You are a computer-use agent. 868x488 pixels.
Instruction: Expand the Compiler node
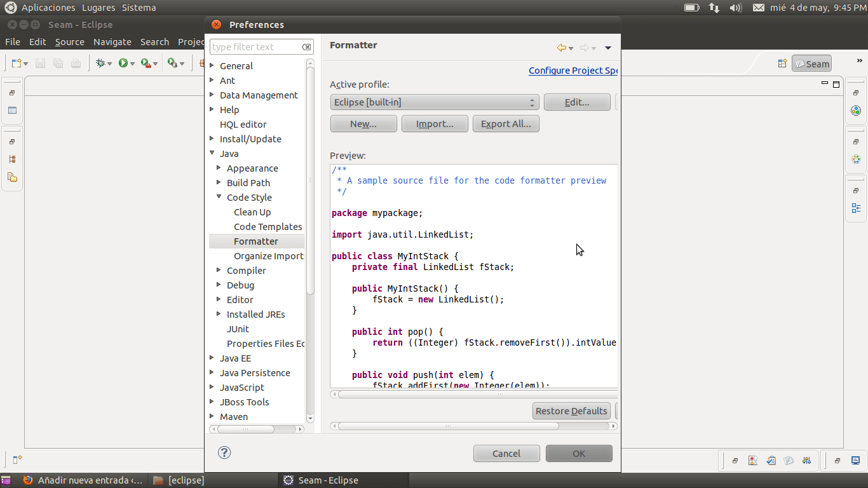[x=219, y=270]
